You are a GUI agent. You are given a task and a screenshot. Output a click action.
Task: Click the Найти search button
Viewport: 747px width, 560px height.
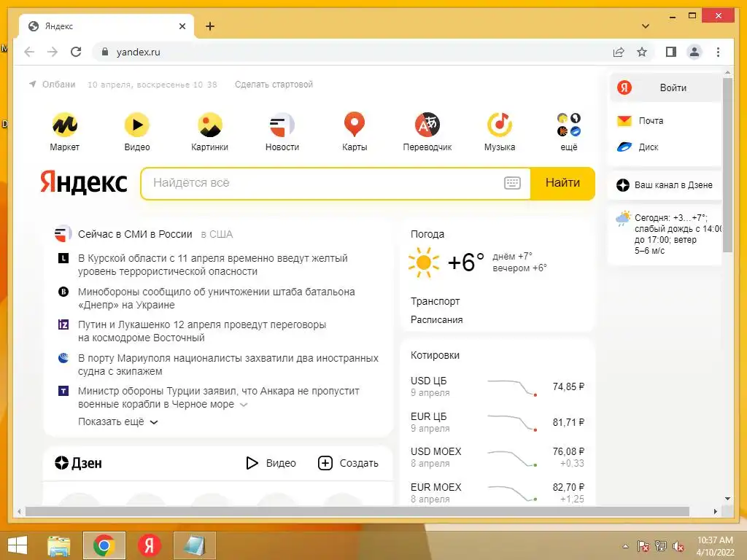coord(562,183)
